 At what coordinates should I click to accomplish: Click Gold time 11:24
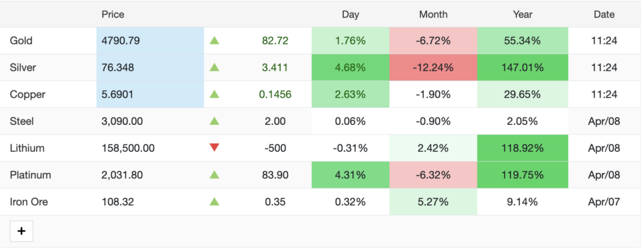604,41
